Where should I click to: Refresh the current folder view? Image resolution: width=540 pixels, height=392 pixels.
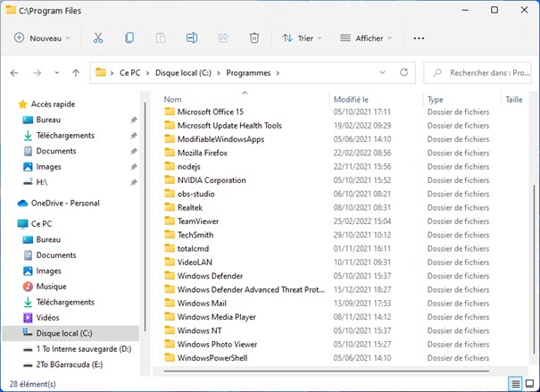click(404, 72)
